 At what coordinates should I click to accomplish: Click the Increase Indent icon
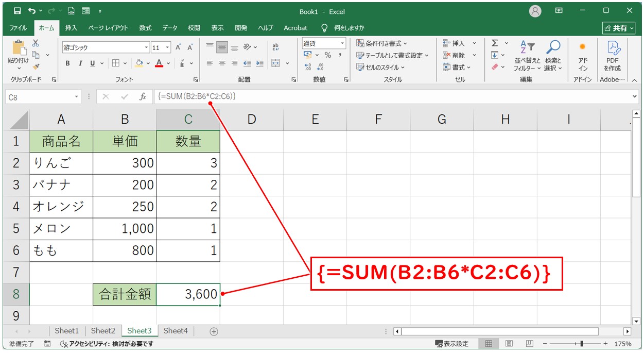(x=260, y=63)
